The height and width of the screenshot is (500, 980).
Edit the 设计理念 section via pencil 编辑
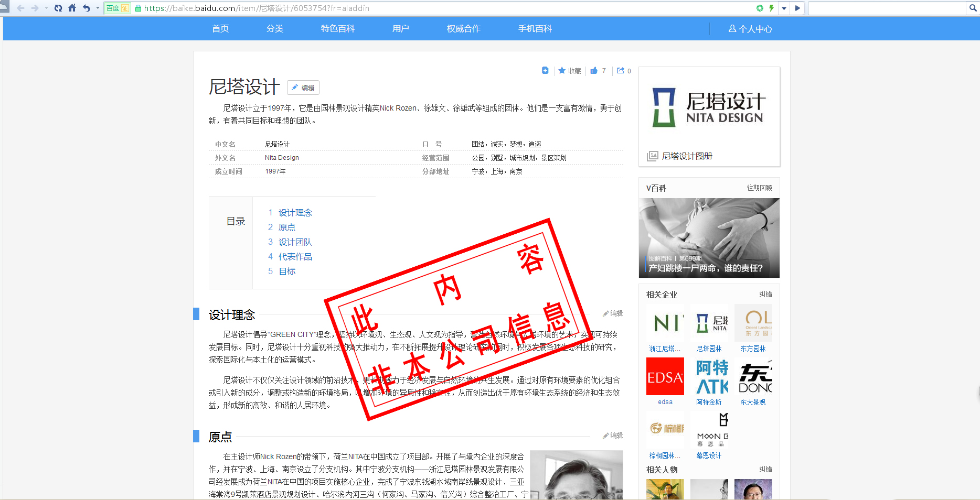click(x=613, y=313)
